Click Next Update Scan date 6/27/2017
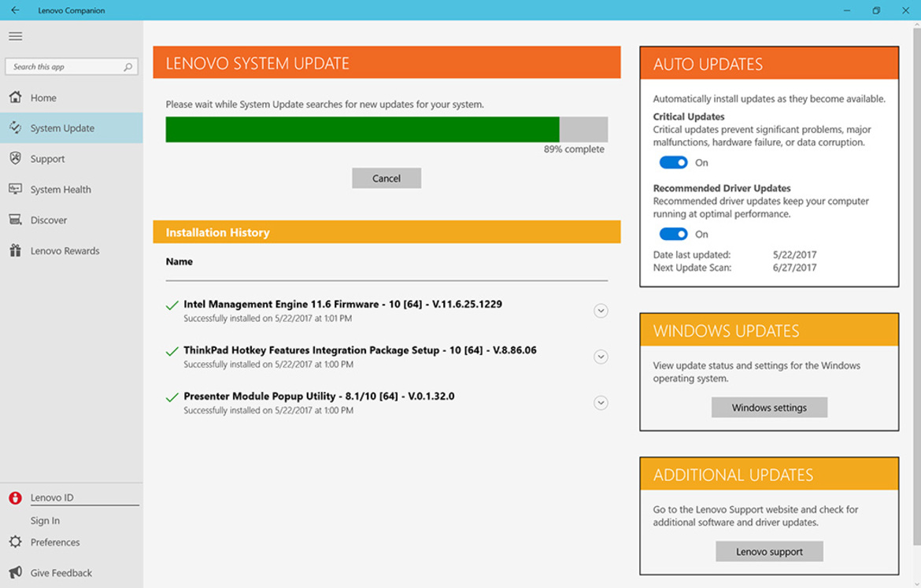The image size is (921, 588). coord(795,268)
